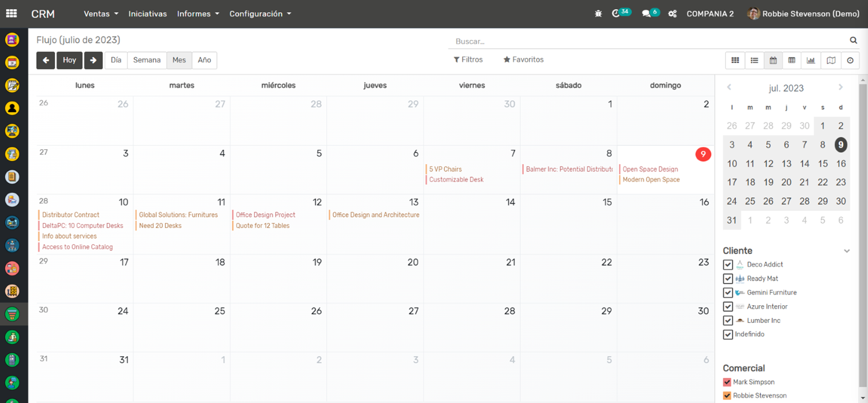Expand the Ventas dropdown menu

pos(101,14)
